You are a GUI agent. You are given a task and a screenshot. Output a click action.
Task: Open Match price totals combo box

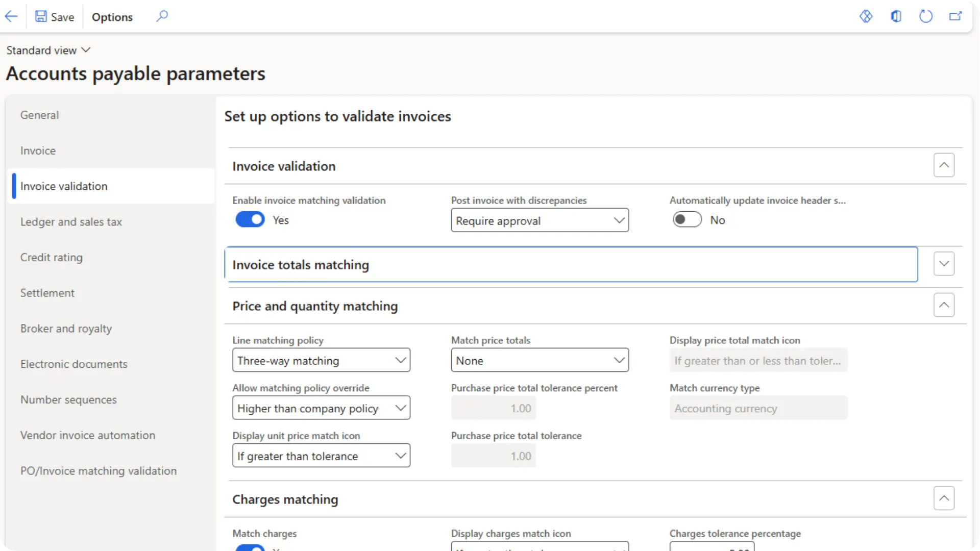pos(540,360)
